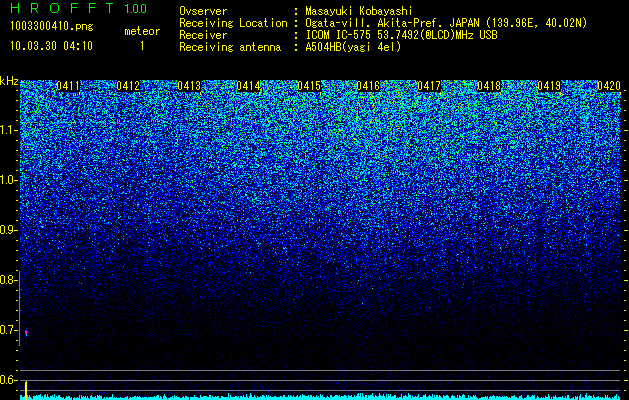Click the kHz axis unit label
The width and height of the screenshot is (629, 400).
9,81
